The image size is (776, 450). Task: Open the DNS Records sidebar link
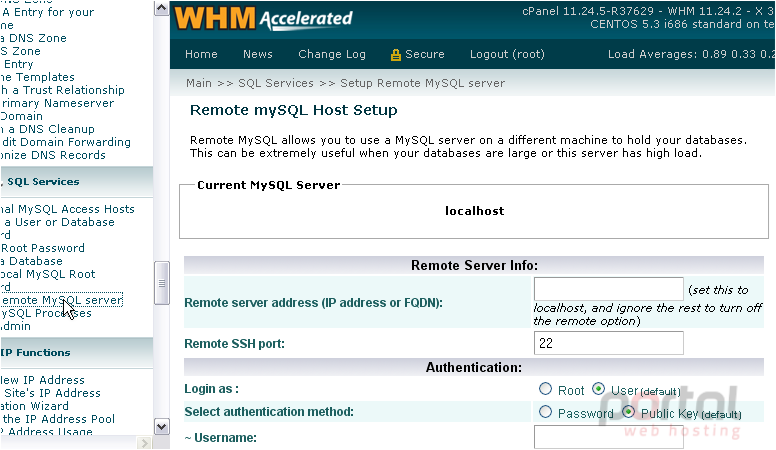pyautogui.click(x=53, y=155)
